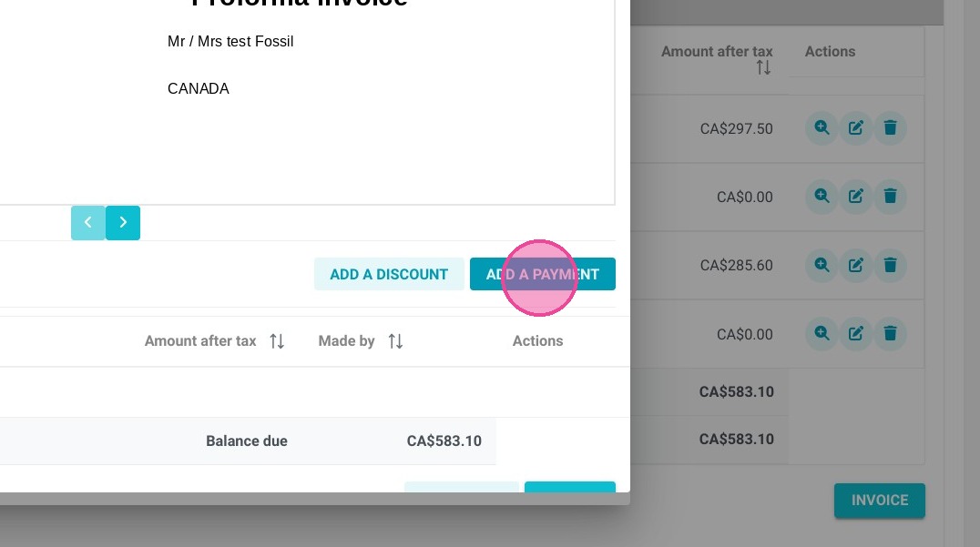Edit the first CA$0.00 row
The image size is (980, 547).
[x=855, y=196]
